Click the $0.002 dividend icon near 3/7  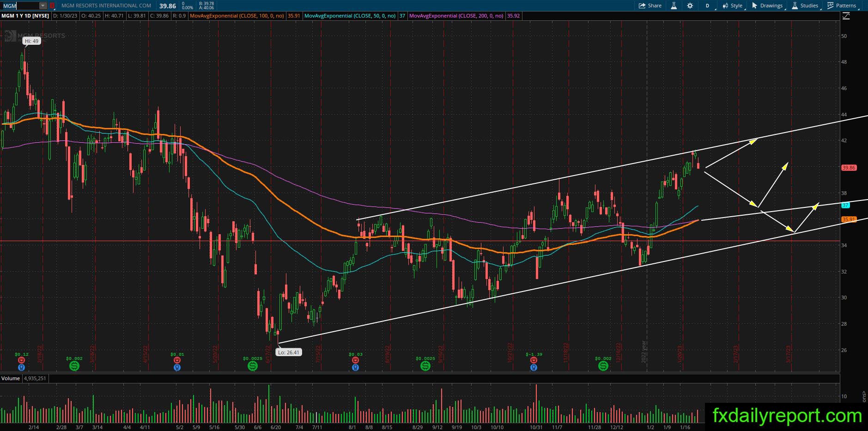coord(74,366)
